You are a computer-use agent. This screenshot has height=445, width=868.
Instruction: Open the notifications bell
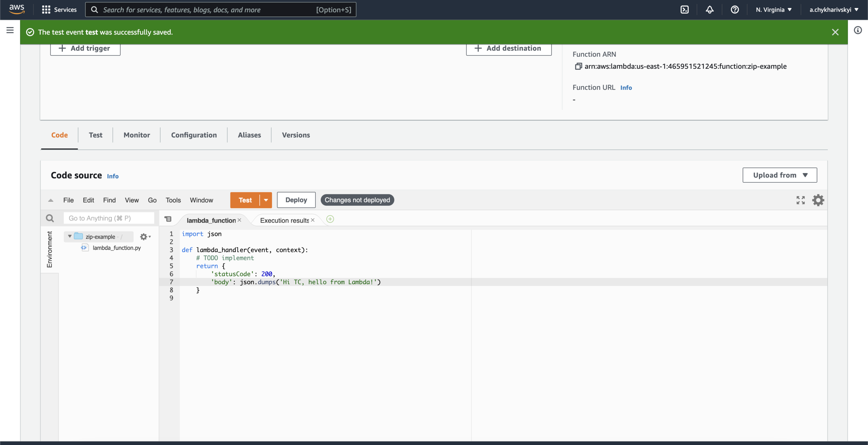[710, 10]
